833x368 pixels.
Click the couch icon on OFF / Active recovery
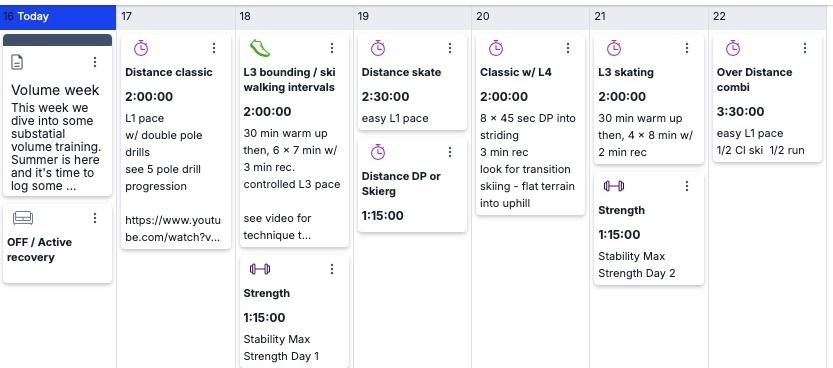[23, 218]
